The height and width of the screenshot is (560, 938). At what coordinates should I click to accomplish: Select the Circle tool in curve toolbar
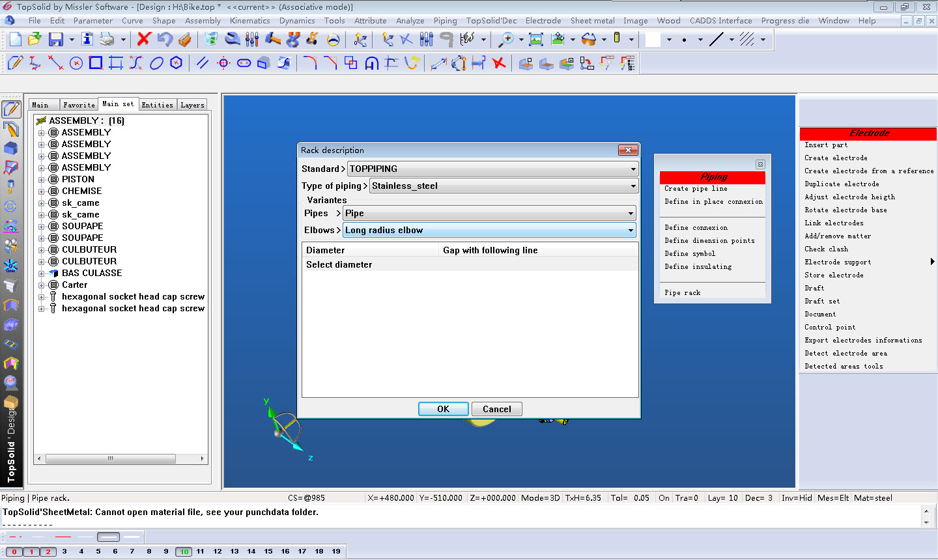tap(76, 63)
